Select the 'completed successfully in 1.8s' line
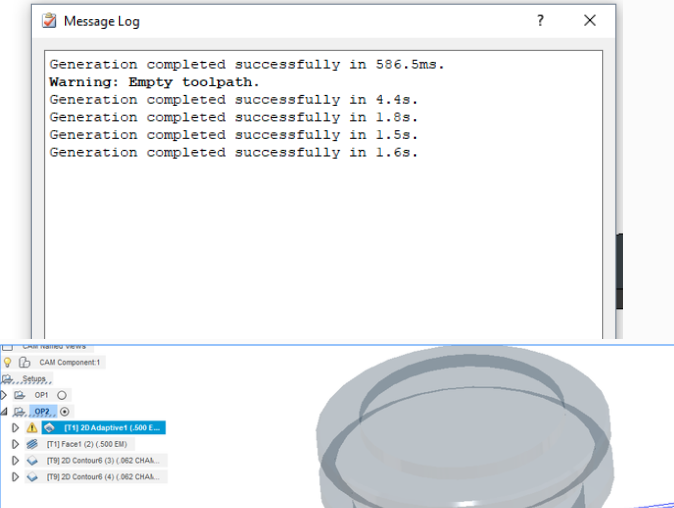The height and width of the screenshot is (508, 674). 233,117
